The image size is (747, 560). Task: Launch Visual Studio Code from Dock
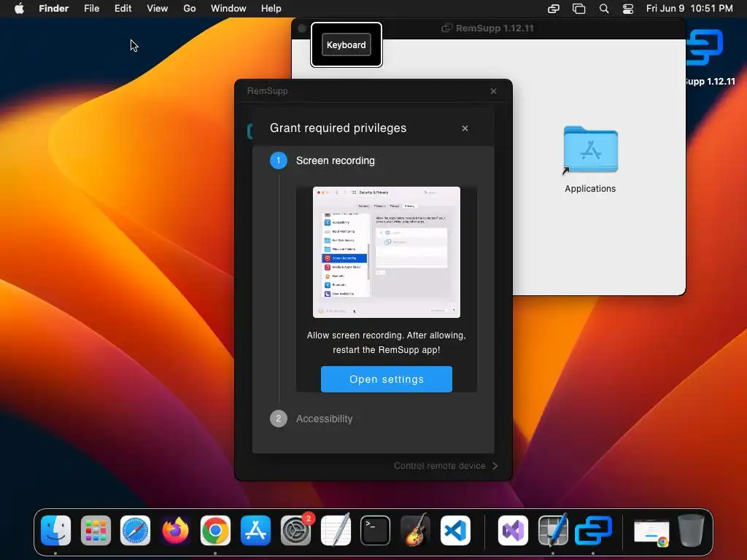tap(455, 530)
